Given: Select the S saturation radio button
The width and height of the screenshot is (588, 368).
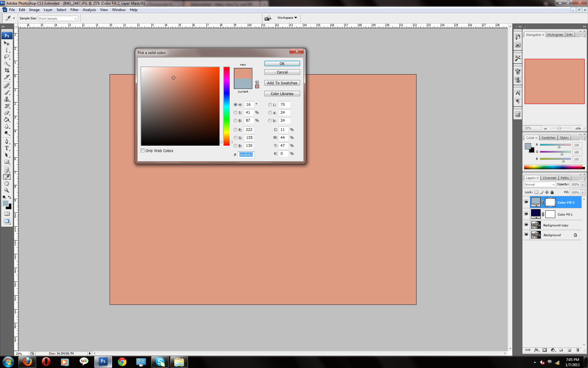Looking at the screenshot, I should pos(236,113).
